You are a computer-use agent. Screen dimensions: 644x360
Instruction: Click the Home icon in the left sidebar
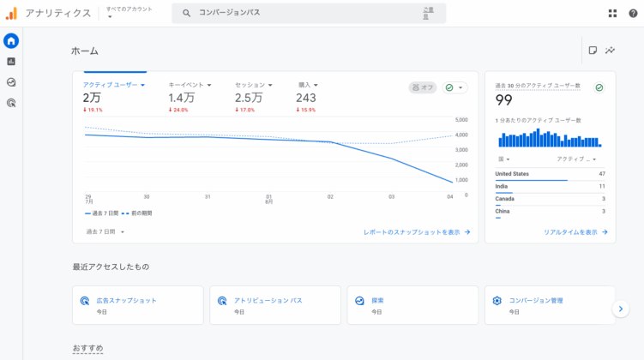click(11, 41)
